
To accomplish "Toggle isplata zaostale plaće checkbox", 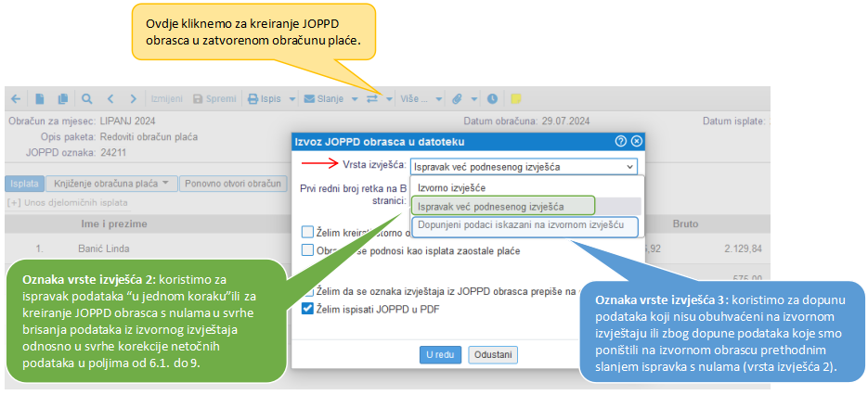I will (307, 250).
